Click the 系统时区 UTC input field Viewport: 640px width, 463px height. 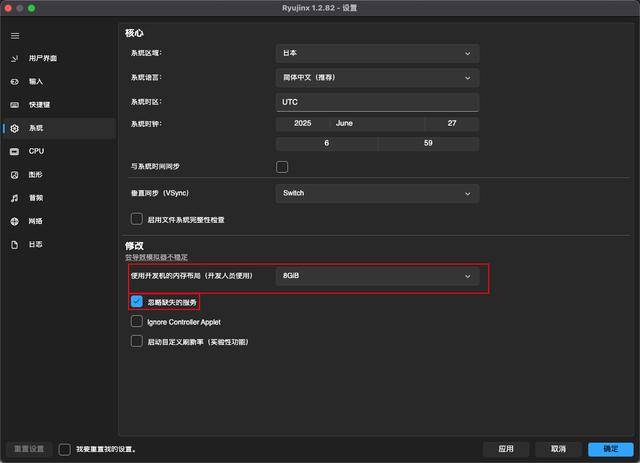377,102
